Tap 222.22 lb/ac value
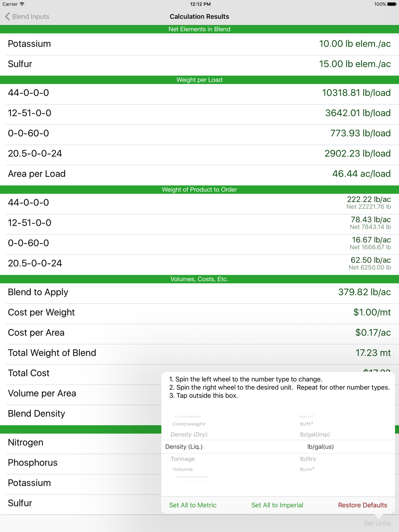This screenshot has height=532, width=399. click(369, 199)
